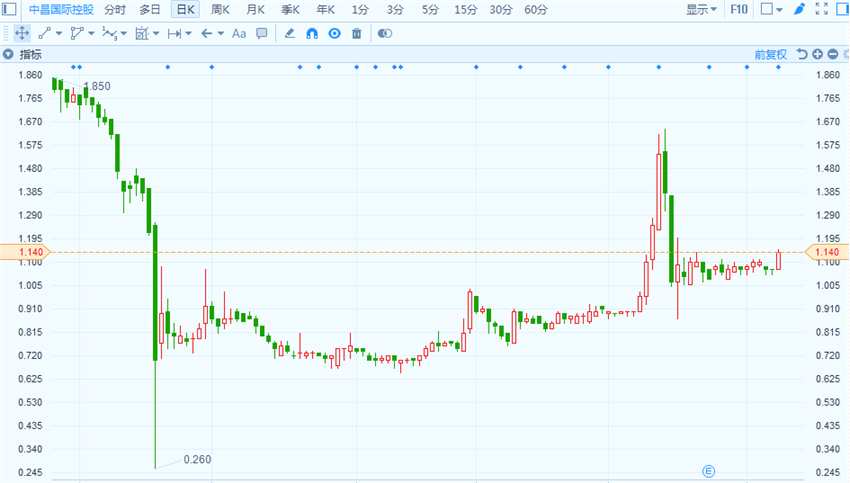Image resolution: width=850 pixels, height=483 pixels.
Task: Click 中昌国际控股 stock name link
Action: (61, 10)
